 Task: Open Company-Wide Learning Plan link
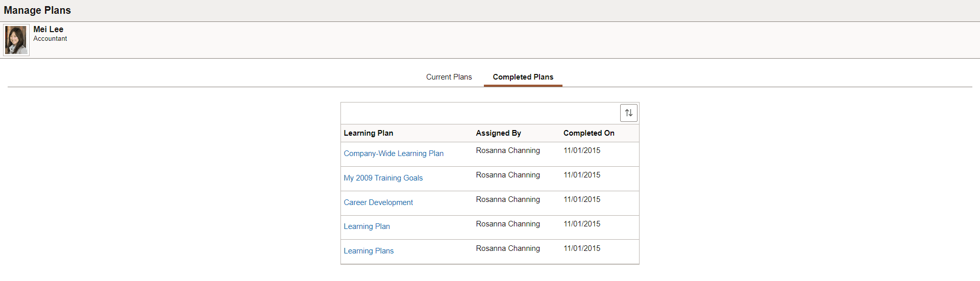coord(394,154)
